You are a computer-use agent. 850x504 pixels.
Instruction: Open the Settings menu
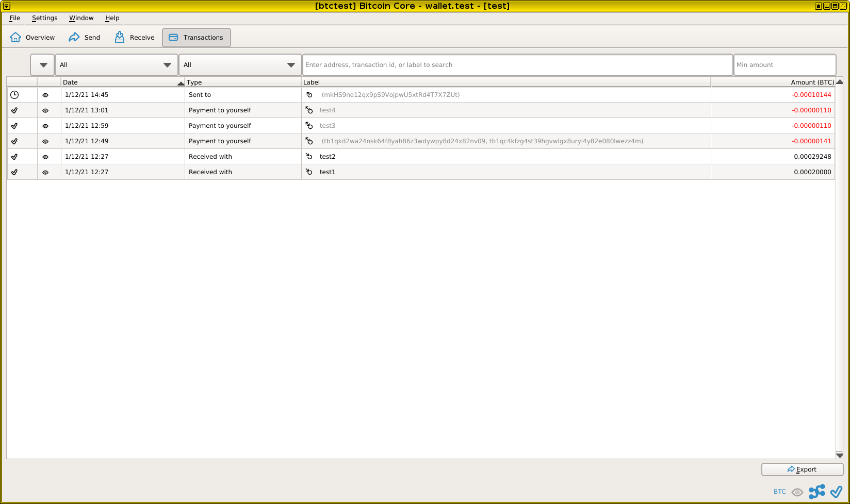click(45, 18)
